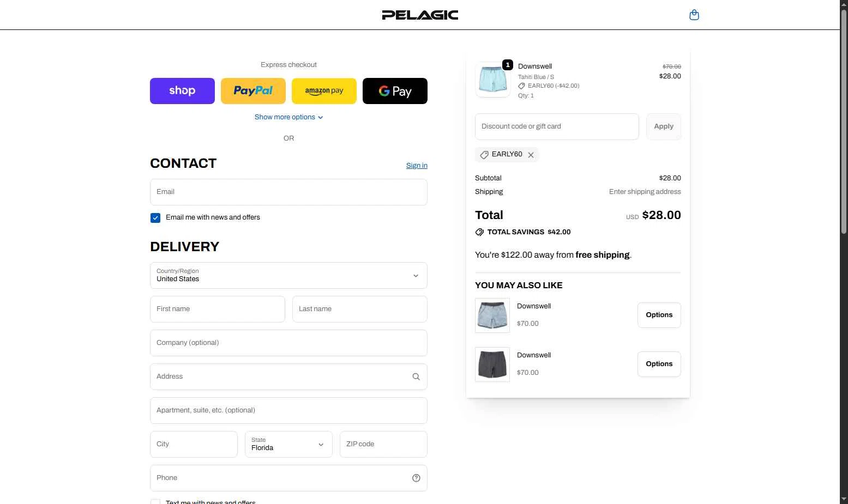This screenshot has width=848, height=504.
Task: Click the address search magnifier icon
Action: tap(416, 377)
